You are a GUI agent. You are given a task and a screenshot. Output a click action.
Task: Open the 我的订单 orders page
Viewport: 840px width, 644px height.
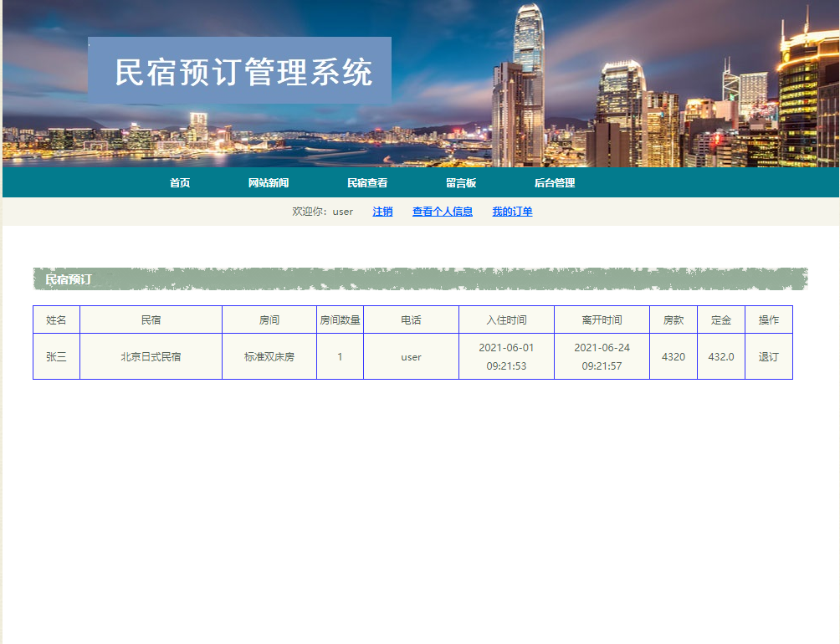(x=511, y=212)
